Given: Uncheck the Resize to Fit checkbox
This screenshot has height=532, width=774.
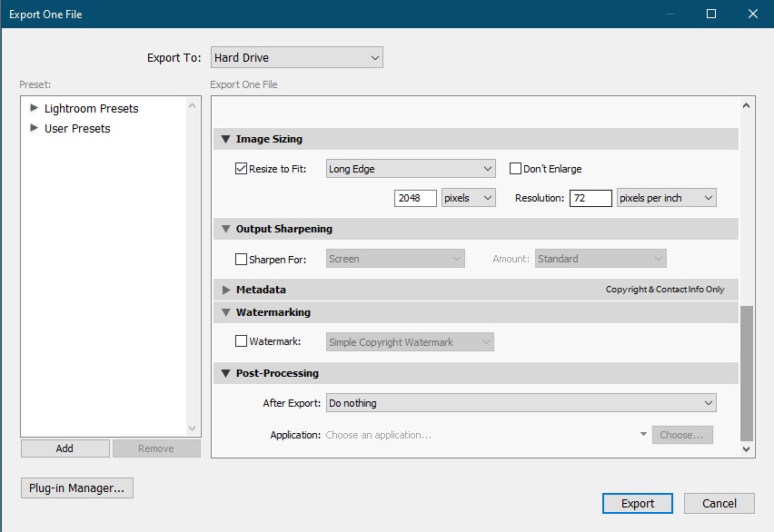Looking at the screenshot, I should click(241, 169).
